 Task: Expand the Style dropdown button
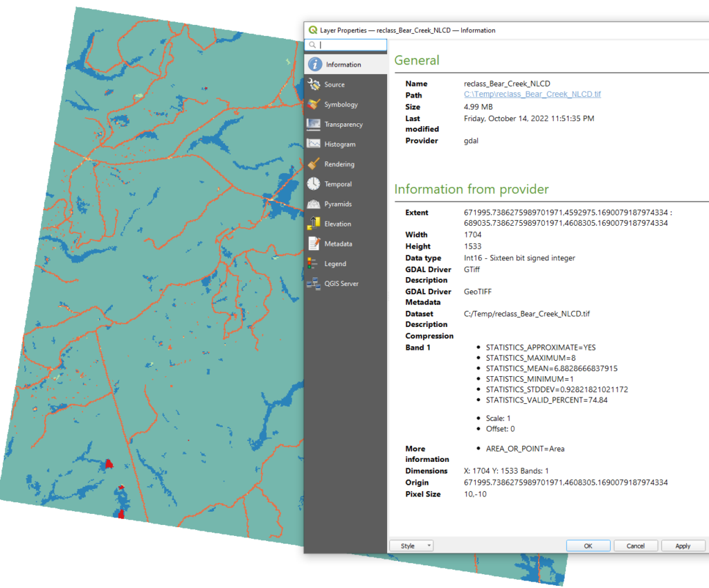(411, 546)
